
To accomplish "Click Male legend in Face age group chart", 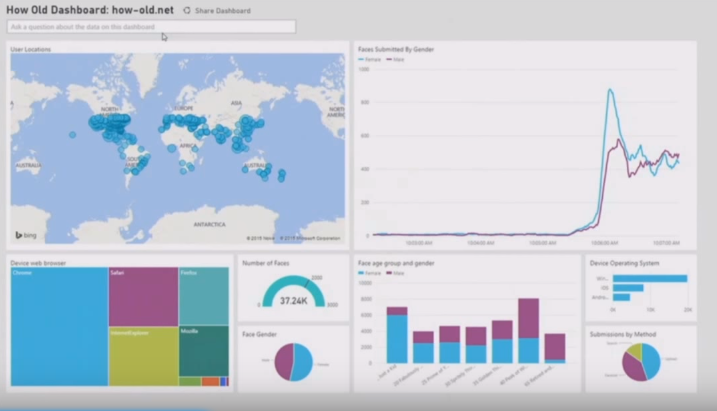I will click(x=396, y=273).
